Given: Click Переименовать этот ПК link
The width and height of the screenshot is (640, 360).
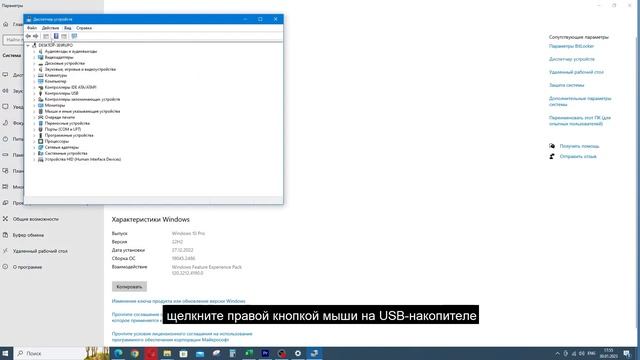Looking at the screenshot, I should [580, 121].
